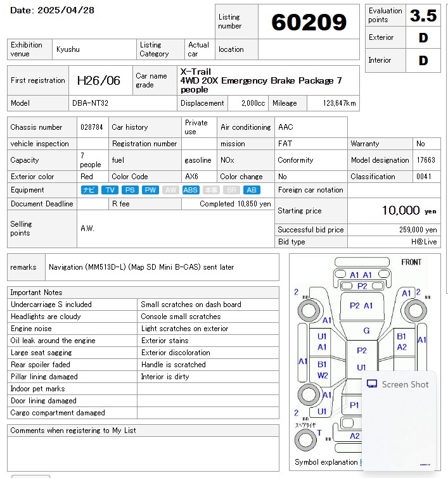448x478 pixels.
Task: Click the classification value 0041
Action: 424,177
